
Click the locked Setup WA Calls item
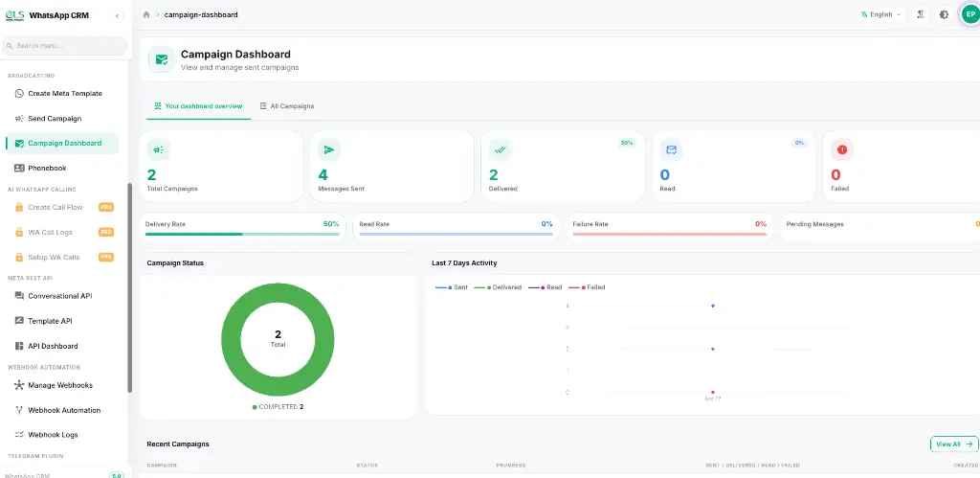pyautogui.click(x=62, y=257)
